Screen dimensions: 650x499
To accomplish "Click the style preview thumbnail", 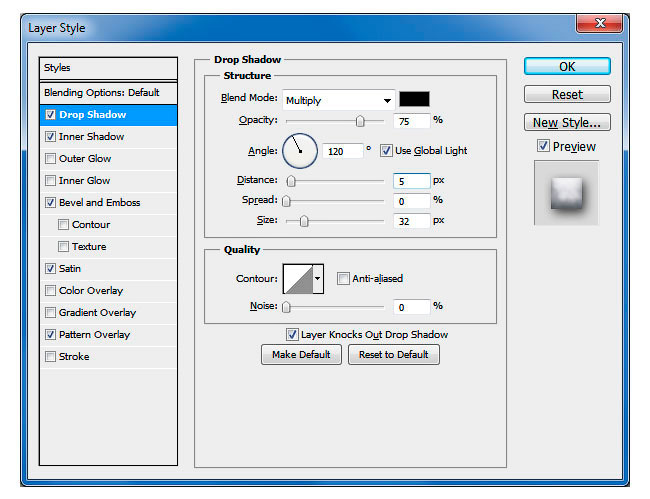I will tap(566, 193).
